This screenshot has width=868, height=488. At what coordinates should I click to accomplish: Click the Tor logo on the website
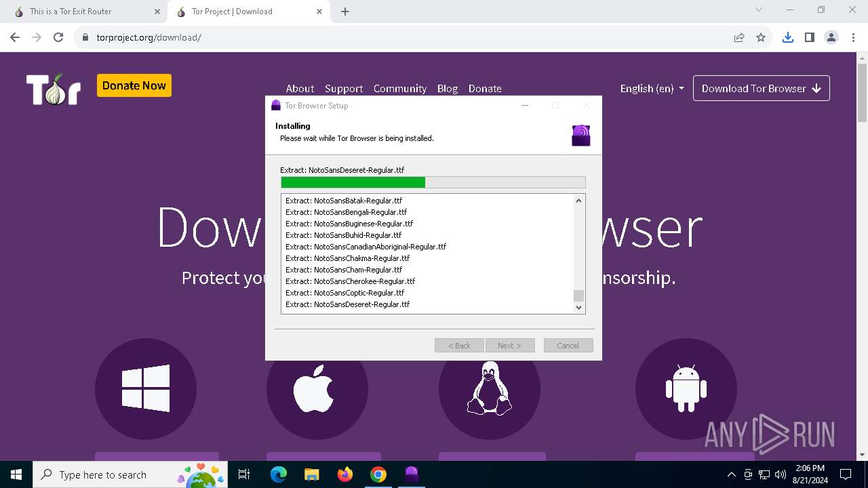click(54, 89)
